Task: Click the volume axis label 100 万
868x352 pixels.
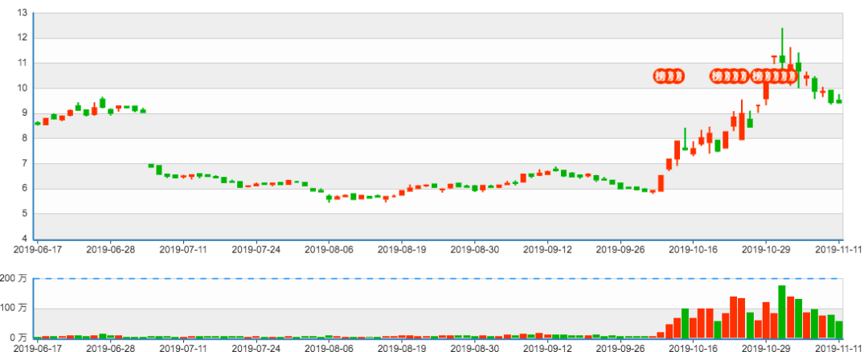Action: (x=14, y=309)
